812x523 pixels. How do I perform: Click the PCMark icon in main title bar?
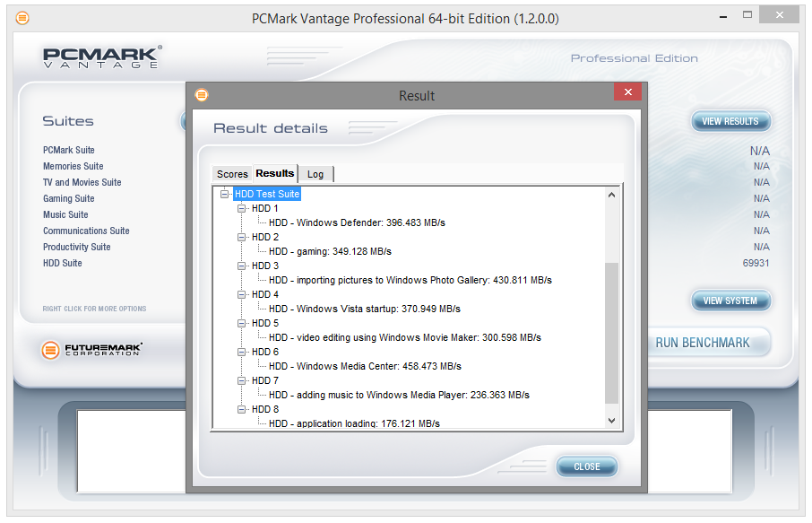[22, 19]
